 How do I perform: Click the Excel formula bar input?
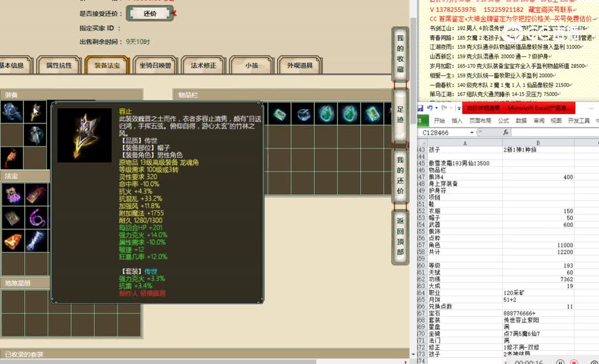pos(554,132)
